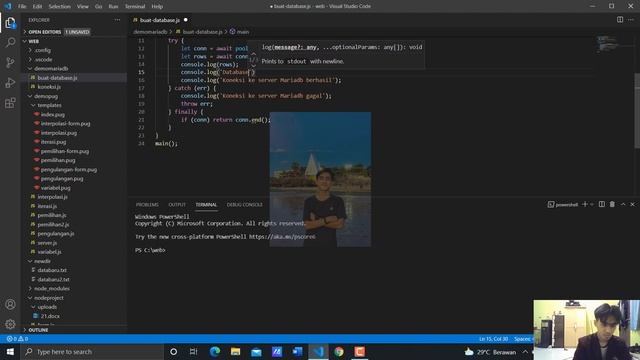Maximize the terminal panel size
640x360 pixels.
click(623, 204)
